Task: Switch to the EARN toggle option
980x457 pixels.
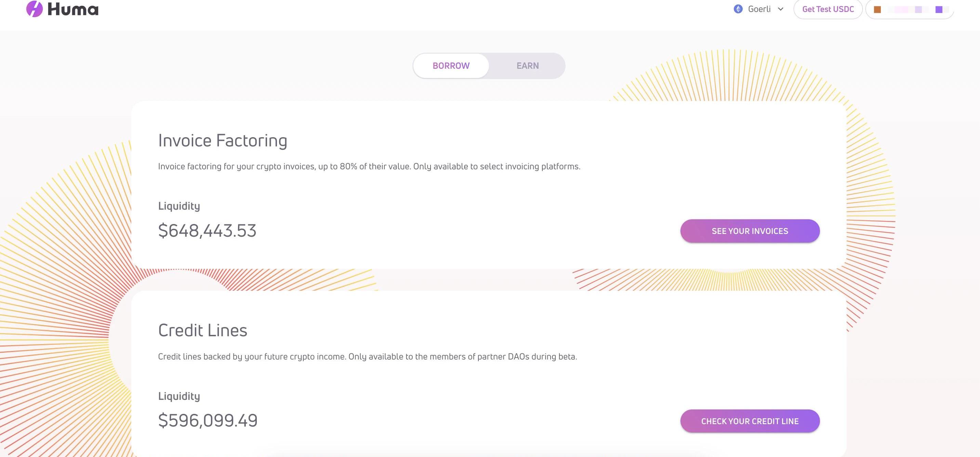Action: click(x=527, y=66)
